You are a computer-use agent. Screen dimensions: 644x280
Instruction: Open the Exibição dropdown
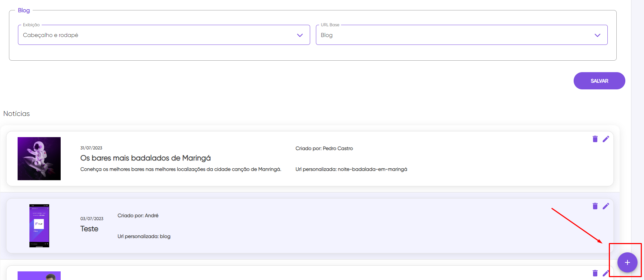(164, 35)
